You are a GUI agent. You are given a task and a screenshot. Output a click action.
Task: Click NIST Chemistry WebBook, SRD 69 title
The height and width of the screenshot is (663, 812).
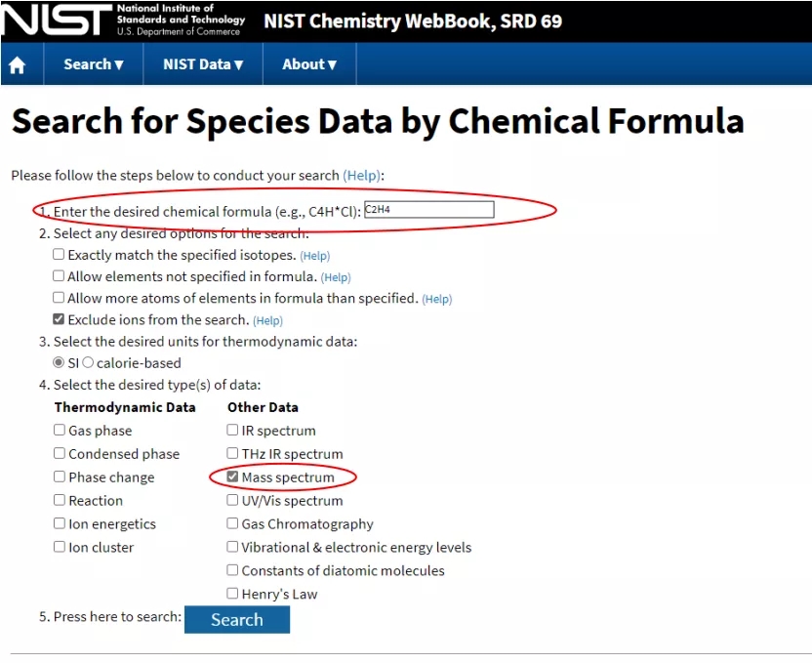(x=413, y=21)
